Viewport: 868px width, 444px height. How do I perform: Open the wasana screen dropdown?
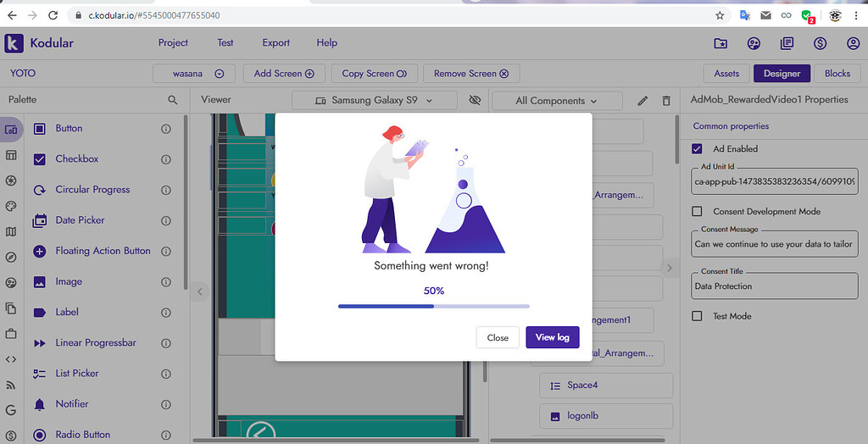(x=194, y=74)
